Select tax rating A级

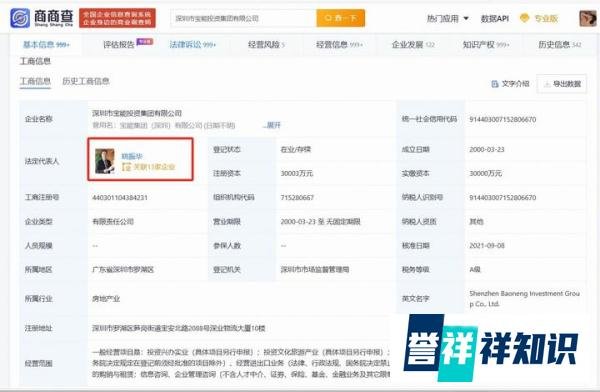pyautogui.click(x=474, y=270)
